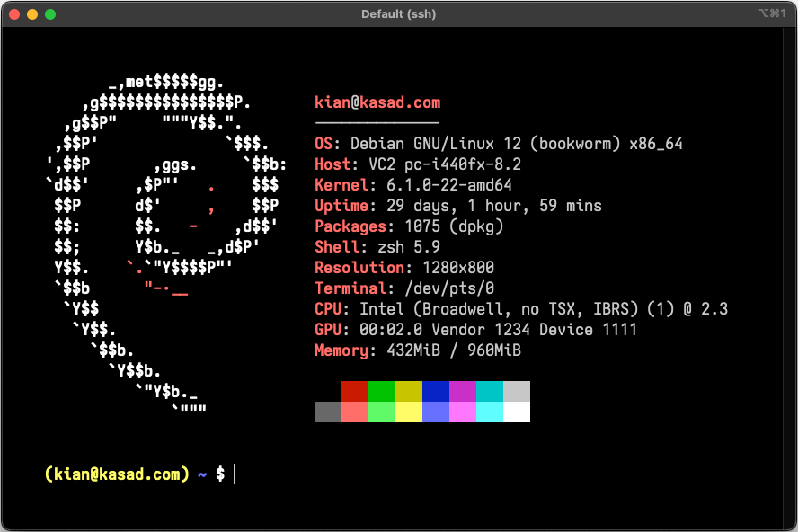Click the dark red color block
The image size is (798, 532).
click(355, 391)
